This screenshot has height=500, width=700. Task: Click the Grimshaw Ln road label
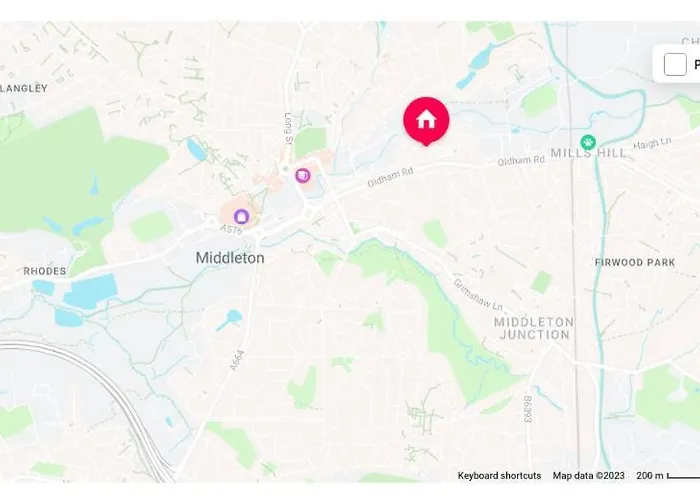pyautogui.click(x=478, y=295)
